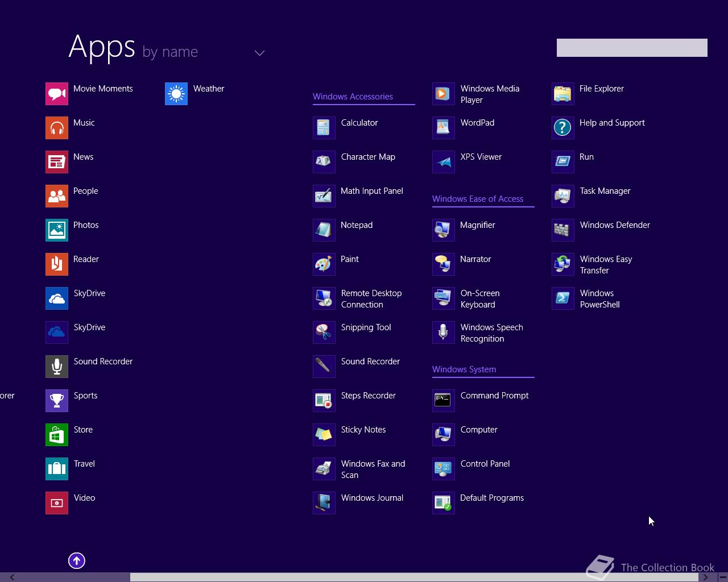Open the Sound Recorder app with gray microphone tile

point(57,367)
